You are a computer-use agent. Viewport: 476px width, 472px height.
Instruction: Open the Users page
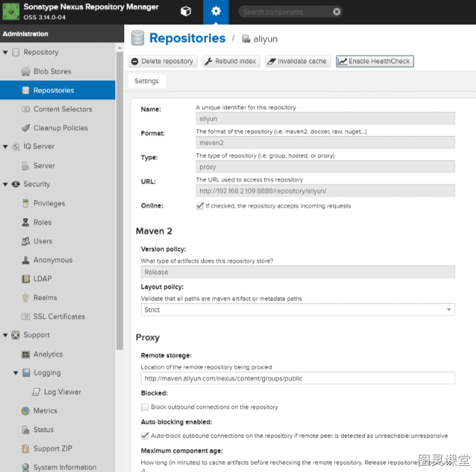click(x=43, y=241)
